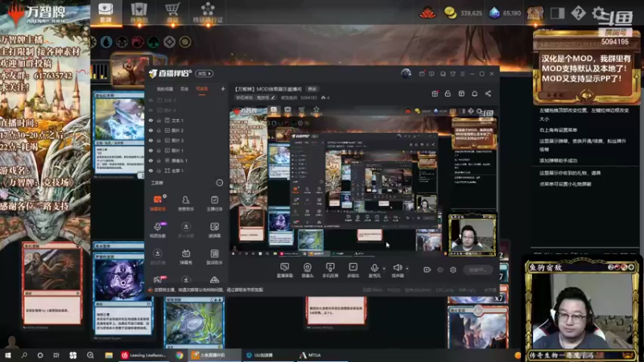
Task: Toggle visibility of 摄像头 1 source
Action: pos(151,160)
